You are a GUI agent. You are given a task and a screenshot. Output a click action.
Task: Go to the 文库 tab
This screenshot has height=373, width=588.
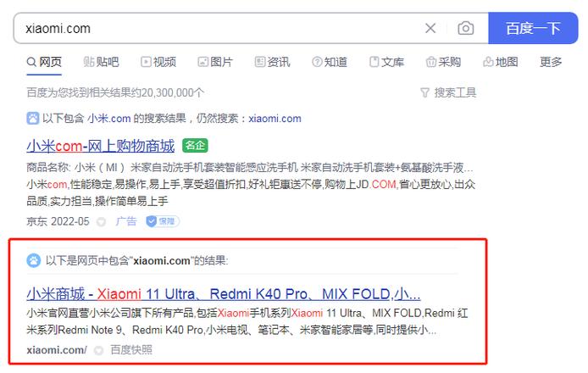pyautogui.click(x=386, y=62)
